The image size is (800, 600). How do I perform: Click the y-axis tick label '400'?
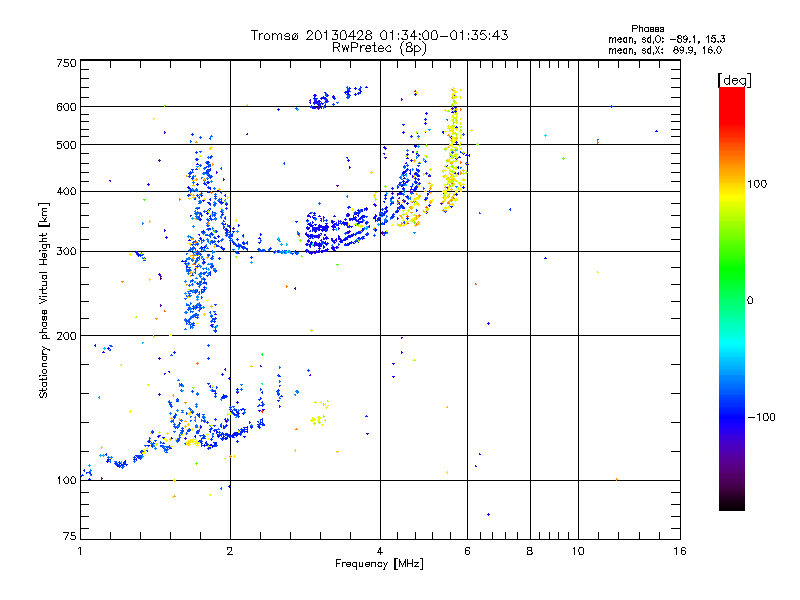tap(66, 192)
